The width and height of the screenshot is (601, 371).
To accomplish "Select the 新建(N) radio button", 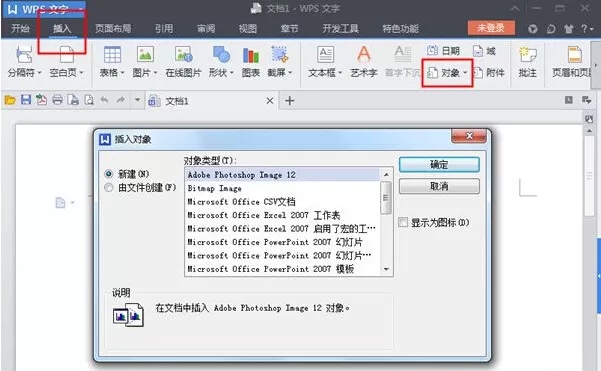I will [x=108, y=174].
